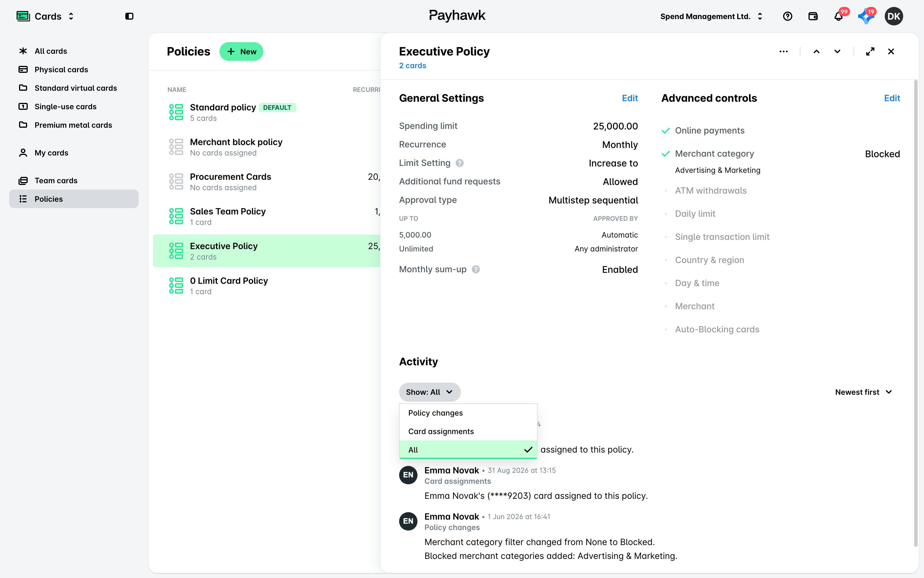924x578 pixels.
Task: Select the All filter option
Action: 468,450
